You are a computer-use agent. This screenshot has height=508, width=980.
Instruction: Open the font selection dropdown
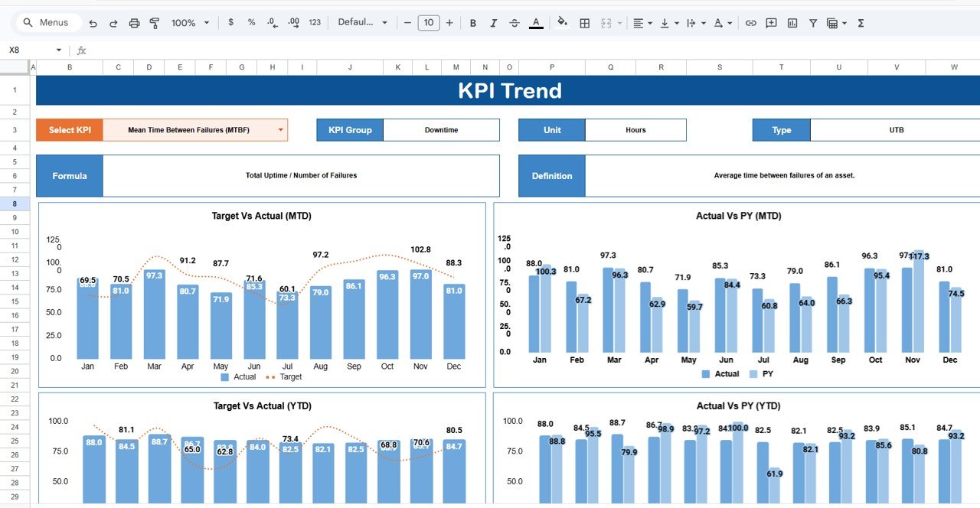363,22
